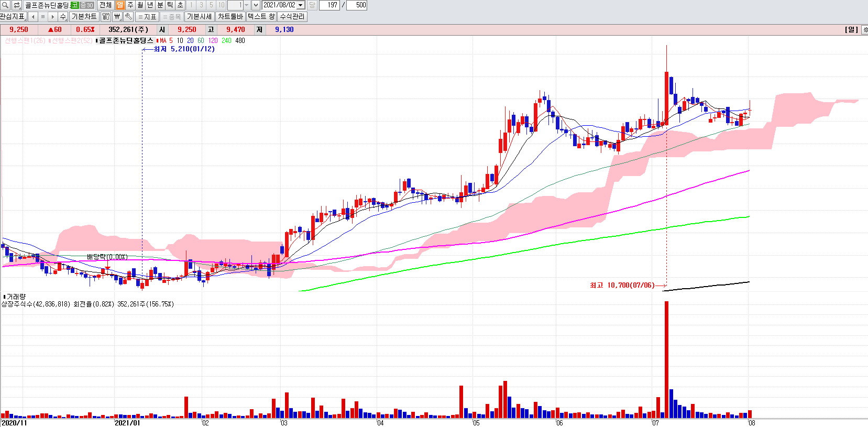
Task: Click the interval preset 5 button
Action: pyautogui.click(x=211, y=5)
